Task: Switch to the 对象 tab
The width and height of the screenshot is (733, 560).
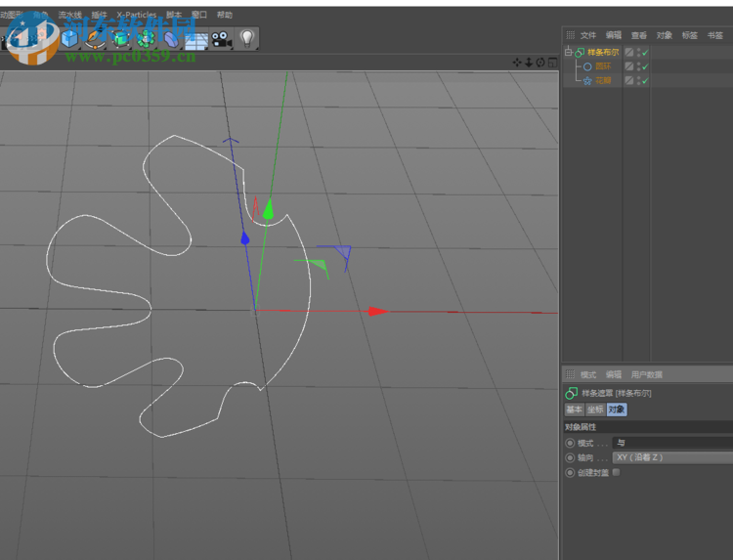Action: point(617,409)
